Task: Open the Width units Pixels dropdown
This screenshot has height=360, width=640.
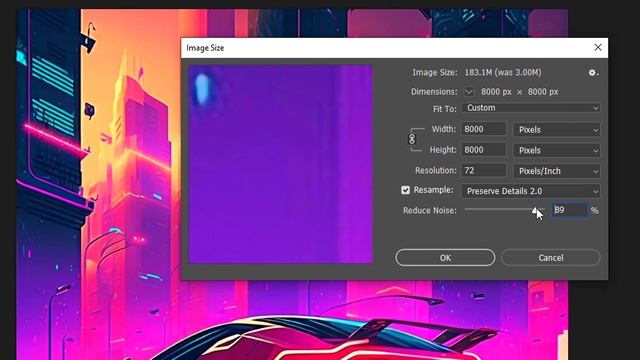Action: coord(557,130)
